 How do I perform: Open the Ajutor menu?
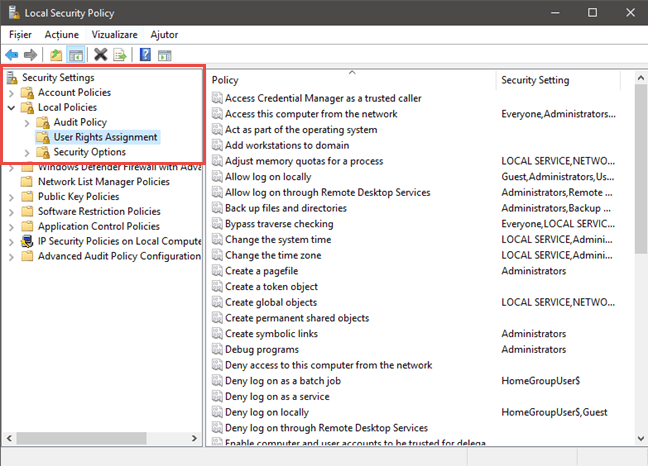point(164,35)
